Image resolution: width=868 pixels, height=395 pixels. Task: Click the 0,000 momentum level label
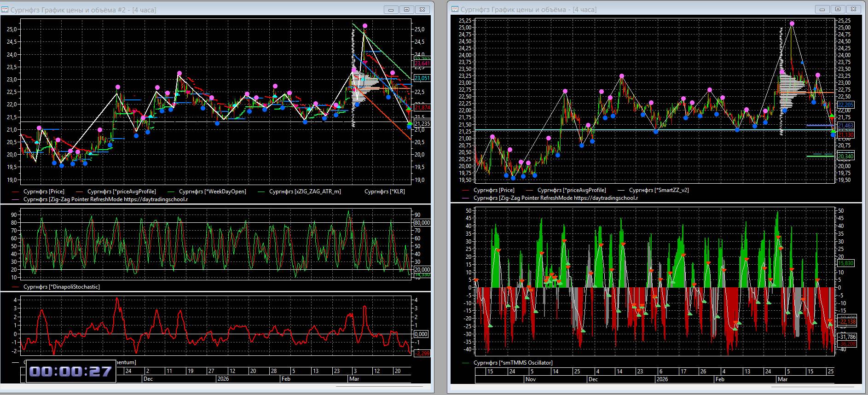pyautogui.click(x=421, y=334)
